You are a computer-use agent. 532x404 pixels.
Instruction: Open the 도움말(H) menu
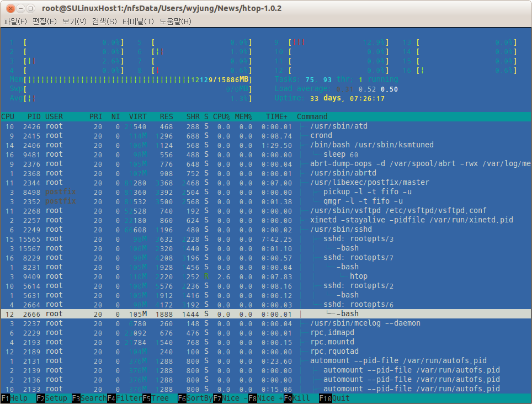coord(175,22)
